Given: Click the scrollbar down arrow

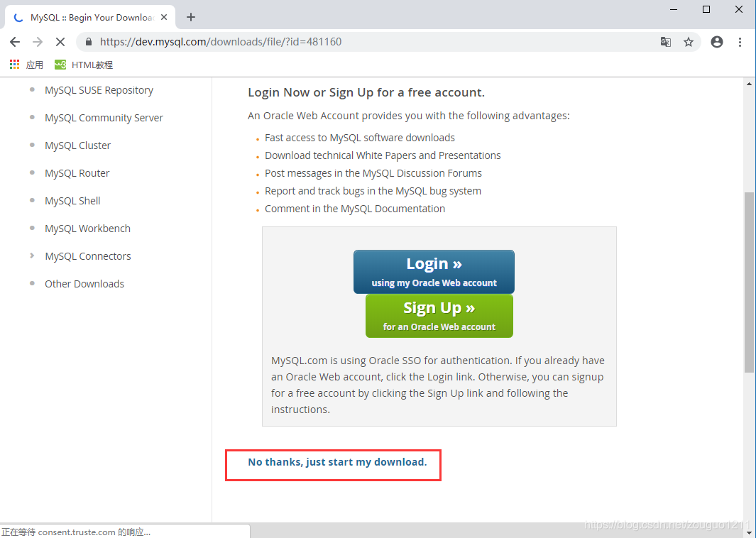Looking at the screenshot, I should pos(749,532).
